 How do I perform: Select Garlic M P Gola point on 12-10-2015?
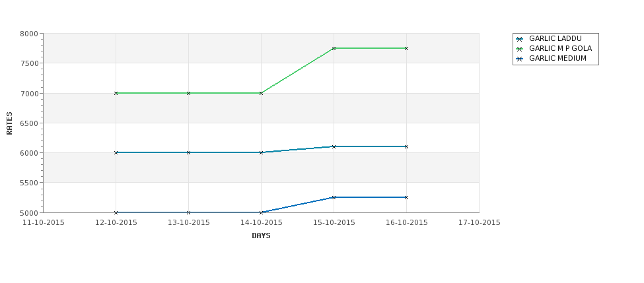click(x=116, y=94)
